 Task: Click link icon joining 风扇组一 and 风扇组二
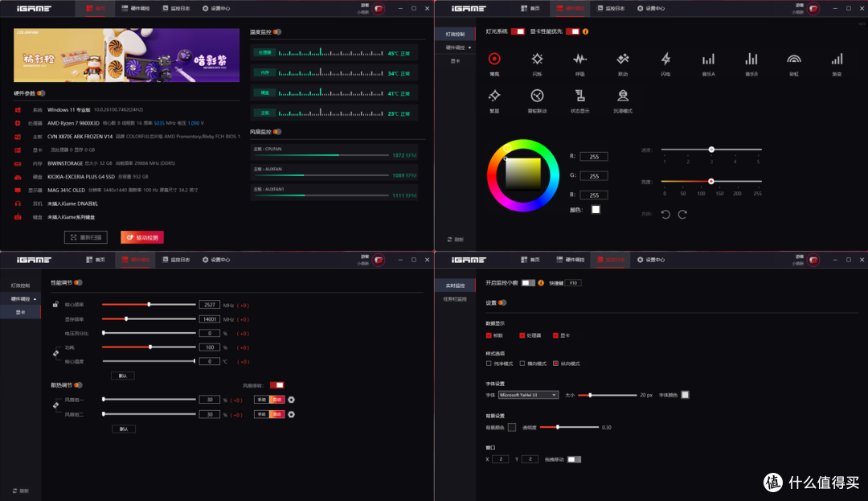tap(56, 405)
